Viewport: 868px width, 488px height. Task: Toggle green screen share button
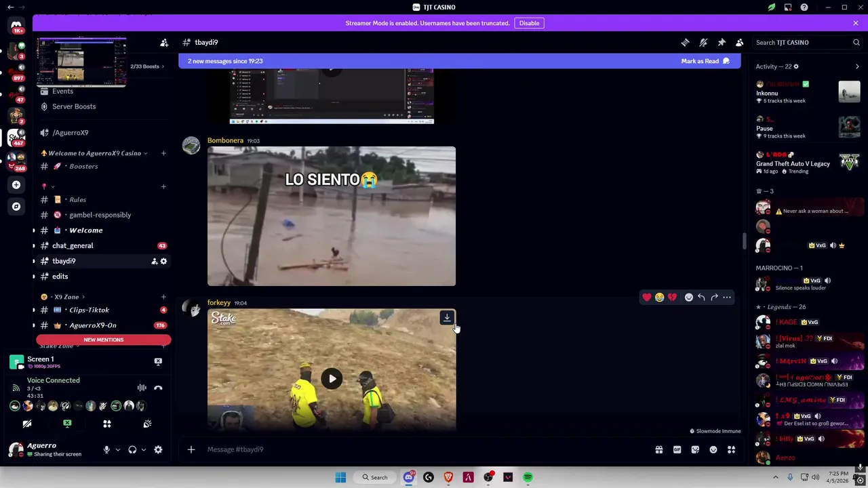tap(67, 424)
